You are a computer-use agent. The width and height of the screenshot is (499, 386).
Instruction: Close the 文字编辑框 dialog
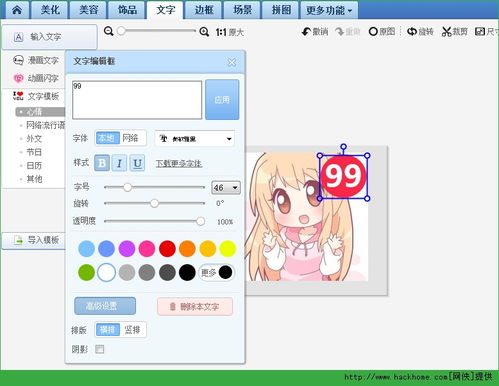tap(232, 62)
